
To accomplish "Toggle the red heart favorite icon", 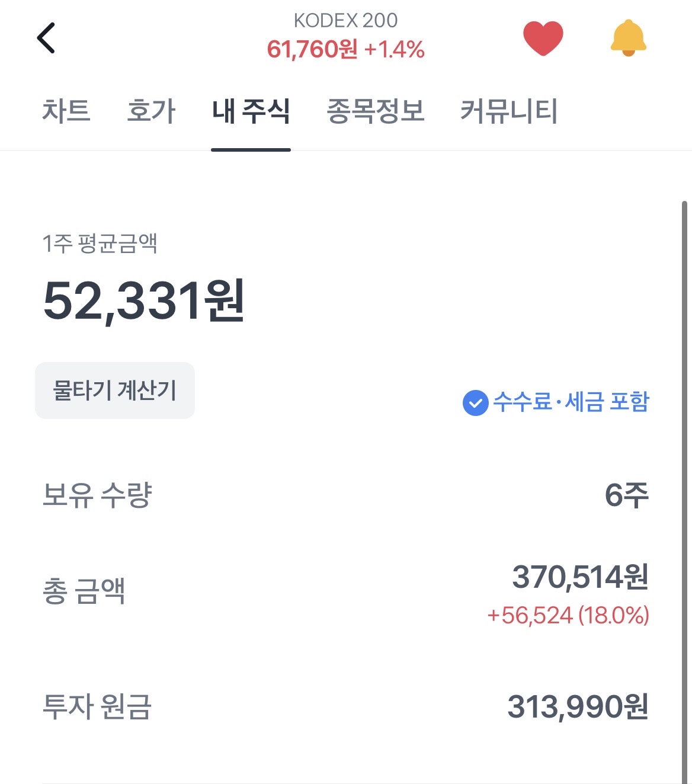I will (x=543, y=39).
